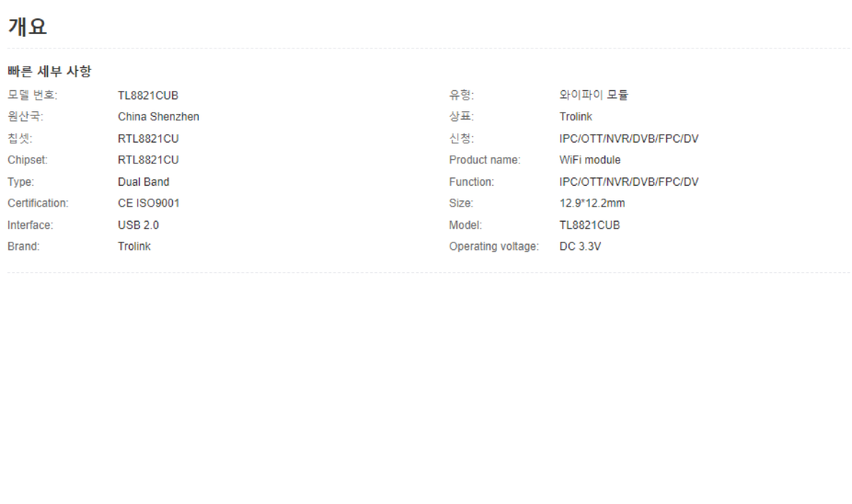Click the 'Chipset:' label

(x=28, y=160)
